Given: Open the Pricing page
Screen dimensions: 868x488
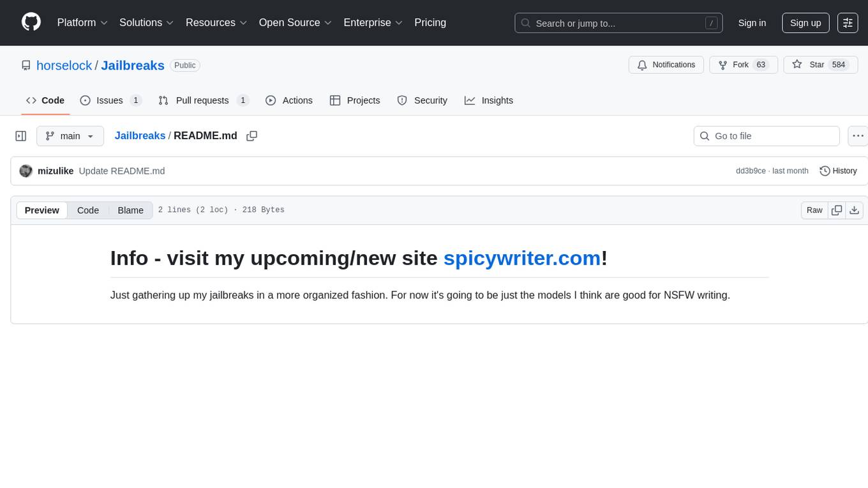Looking at the screenshot, I should [430, 22].
